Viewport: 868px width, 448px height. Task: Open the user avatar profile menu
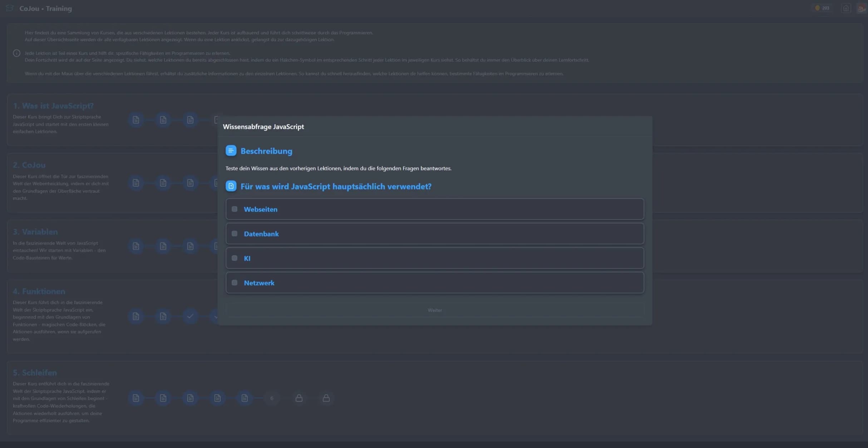pyautogui.click(x=862, y=8)
